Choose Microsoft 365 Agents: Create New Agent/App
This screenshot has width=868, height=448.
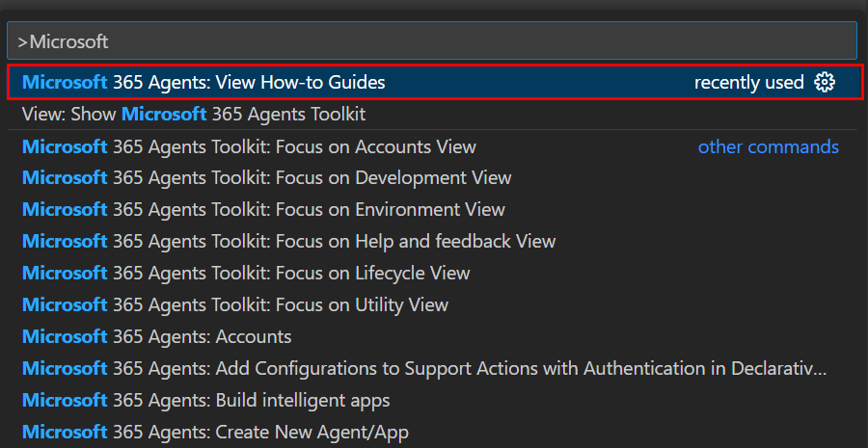215,433
